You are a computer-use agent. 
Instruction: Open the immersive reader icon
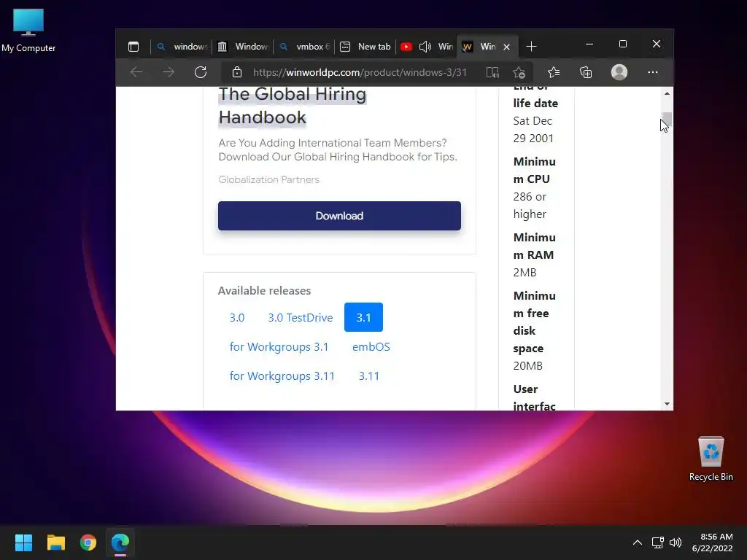click(x=492, y=72)
